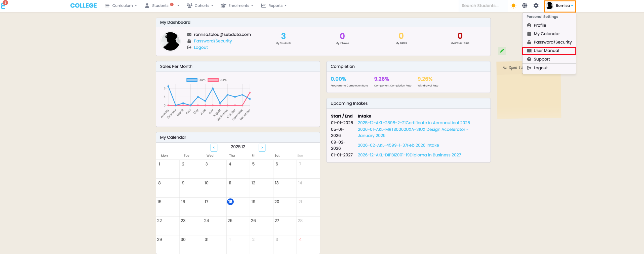Image resolution: width=644 pixels, height=254 pixels.
Task: Click the notification logo icon with badge
Action: (4, 5)
